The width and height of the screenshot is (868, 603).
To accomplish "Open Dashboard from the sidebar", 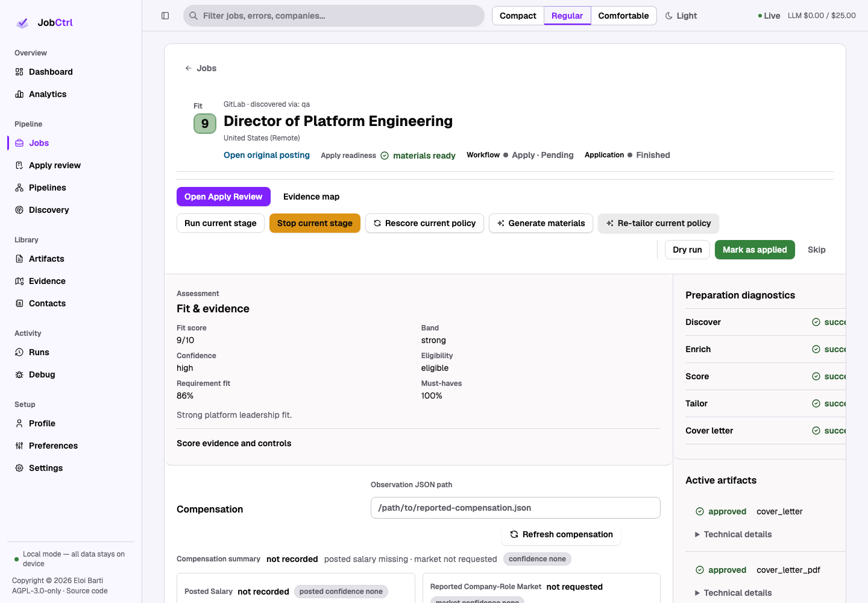I will (x=51, y=72).
